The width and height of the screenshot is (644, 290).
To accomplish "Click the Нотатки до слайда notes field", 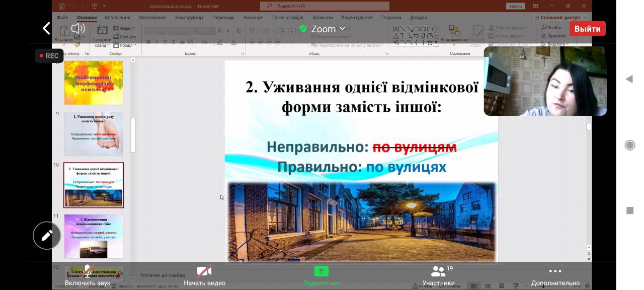I will pos(163,275).
